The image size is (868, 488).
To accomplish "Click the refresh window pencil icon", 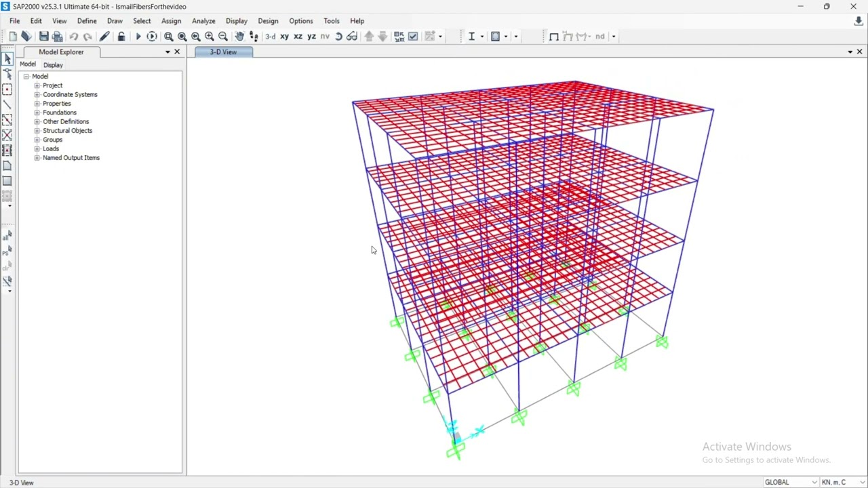I will click(x=104, y=37).
